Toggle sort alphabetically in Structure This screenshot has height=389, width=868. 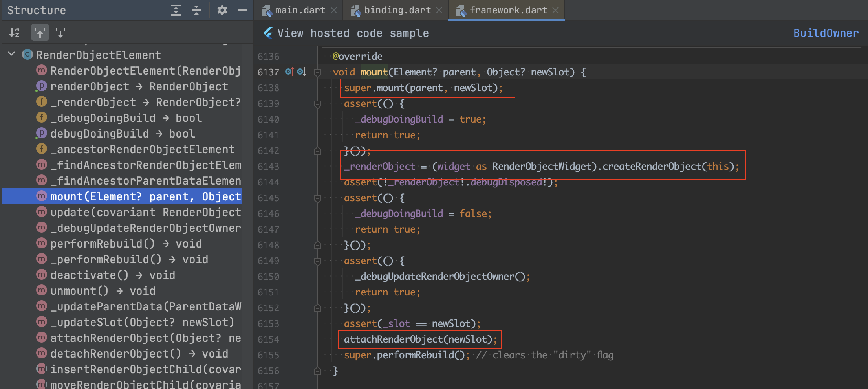click(15, 32)
